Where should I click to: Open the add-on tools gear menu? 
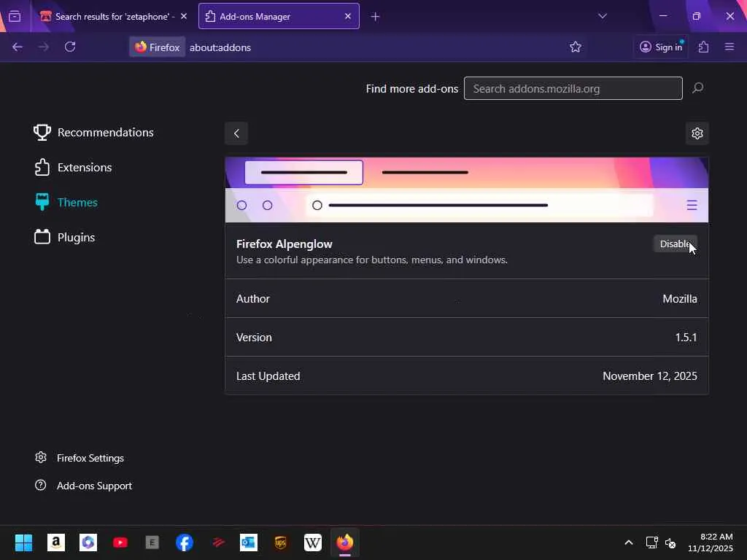697,133
